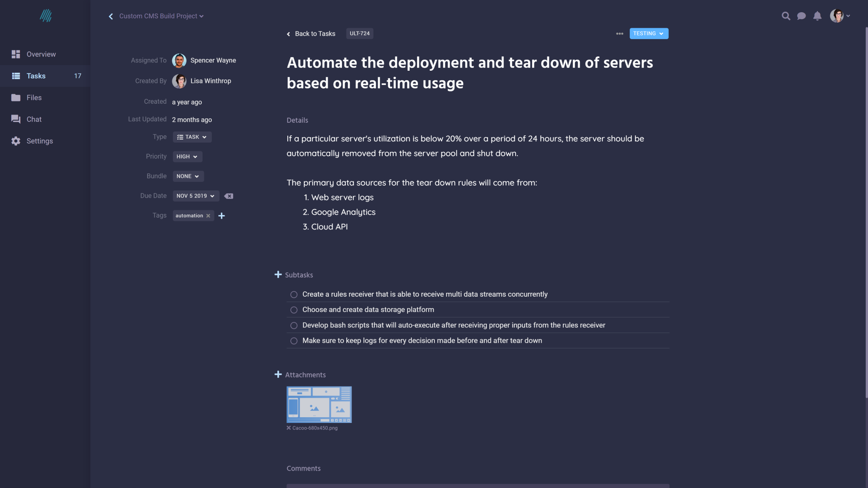Screen dimensions: 868x488
Task: Click the Attachments section heading
Action: click(305, 375)
